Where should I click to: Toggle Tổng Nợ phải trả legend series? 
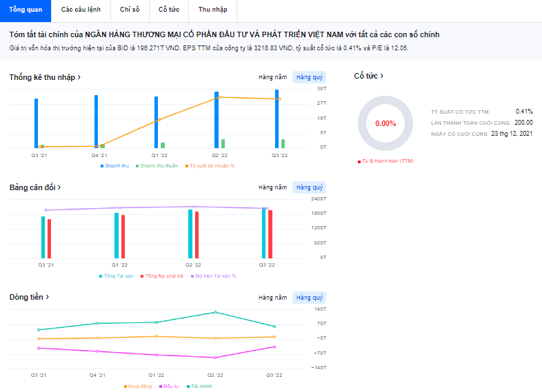(x=162, y=276)
